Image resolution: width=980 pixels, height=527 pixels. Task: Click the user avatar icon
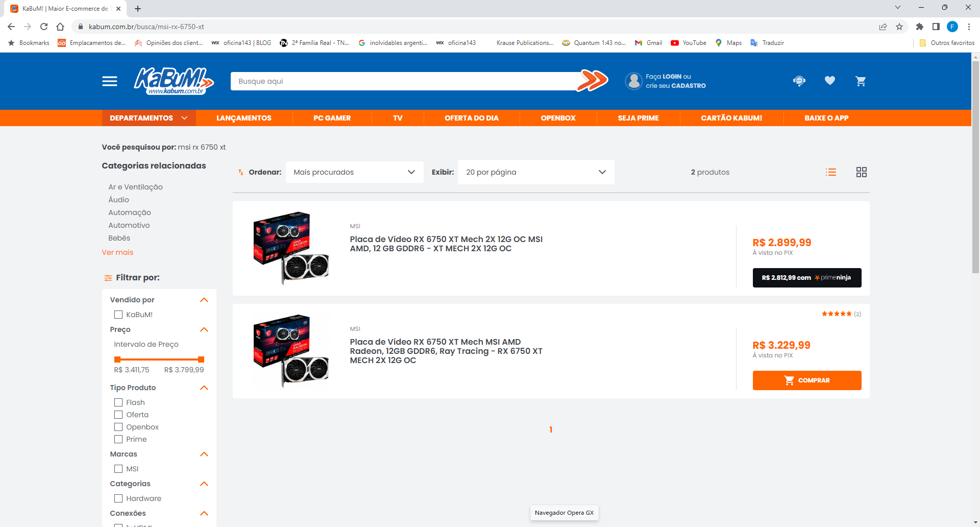(633, 81)
